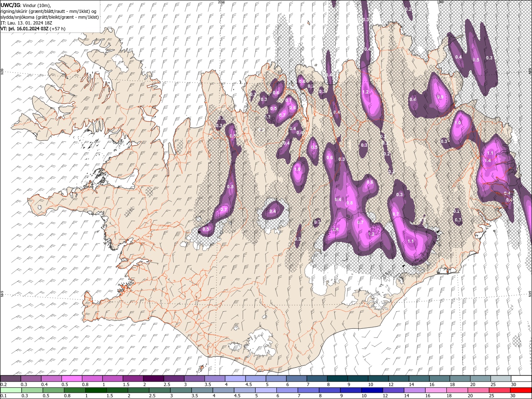532x399 pixels.
Task: Pick the dusky purple 0.2 swatch in upper scale
Action: tap(10, 378)
